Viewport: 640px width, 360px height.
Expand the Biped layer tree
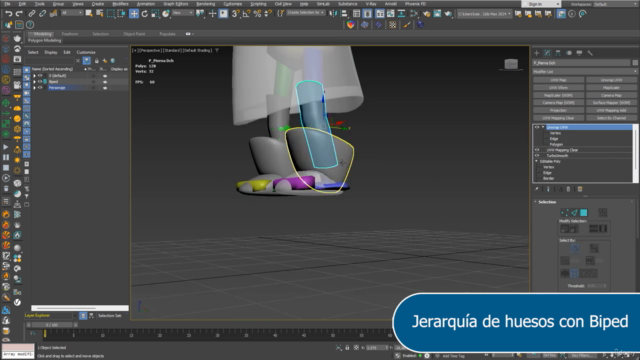(35, 82)
